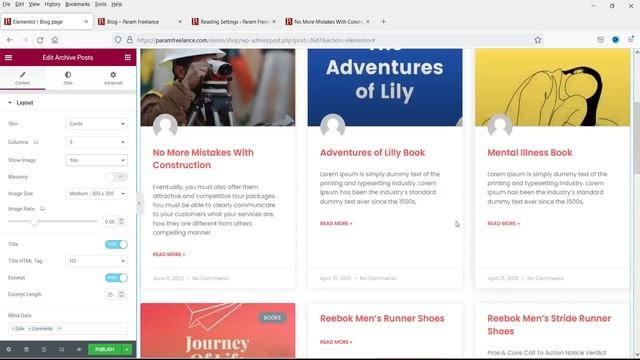Toggle the Excerpt switch
640x360 pixels.
[116, 278]
